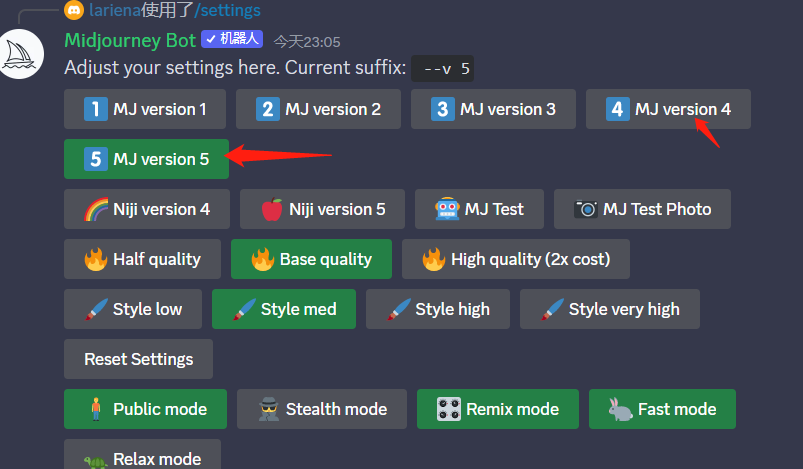Screen dimensions: 803x469
Task: Switch to MJ version 3
Action: 493,109
